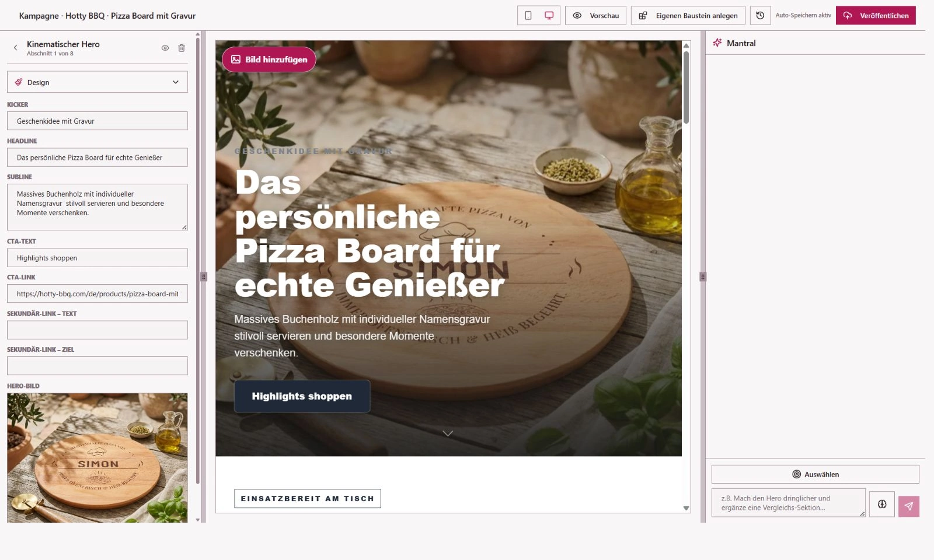Click the hero subline text in preview
Viewport: 934px width, 560px height.
(x=362, y=336)
